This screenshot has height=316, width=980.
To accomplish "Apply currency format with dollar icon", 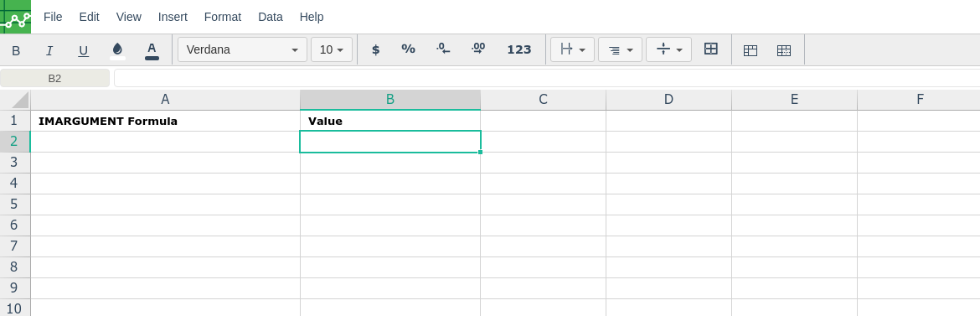I will click(x=375, y=50).
